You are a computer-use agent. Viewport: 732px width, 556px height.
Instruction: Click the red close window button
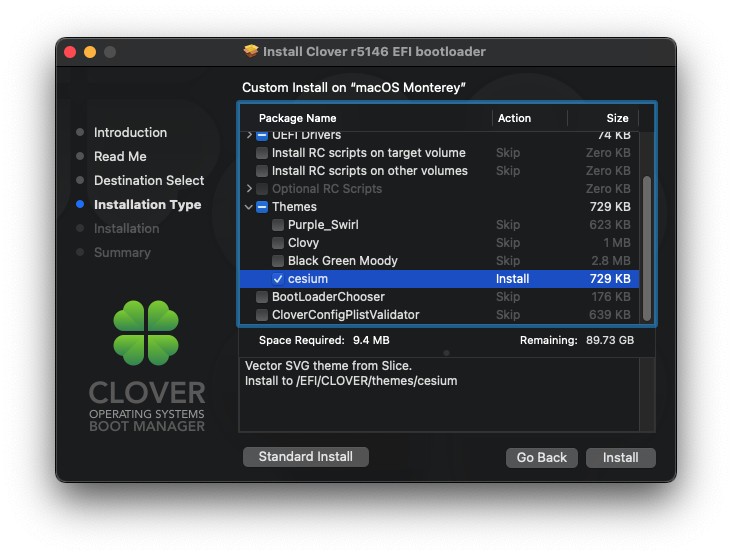click(70, 52)
